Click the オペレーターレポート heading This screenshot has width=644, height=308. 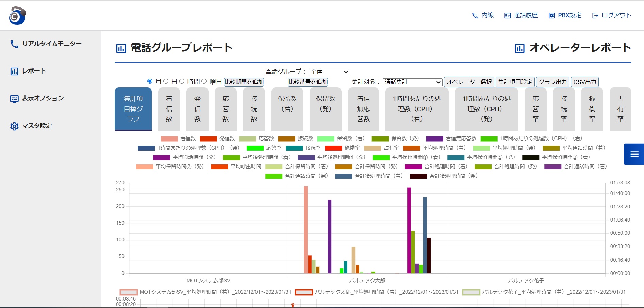[x=580, y=48]
